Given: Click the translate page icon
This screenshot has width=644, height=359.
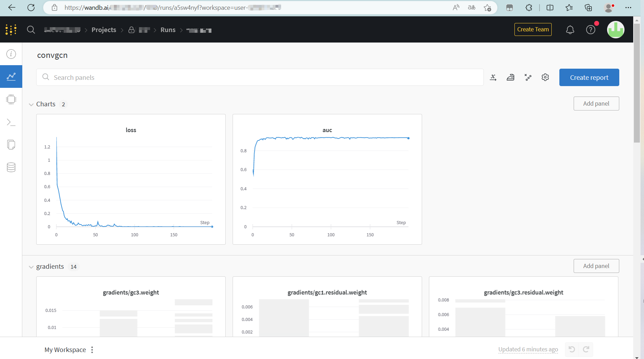Looking at the screenshot, I should (472, 8).
